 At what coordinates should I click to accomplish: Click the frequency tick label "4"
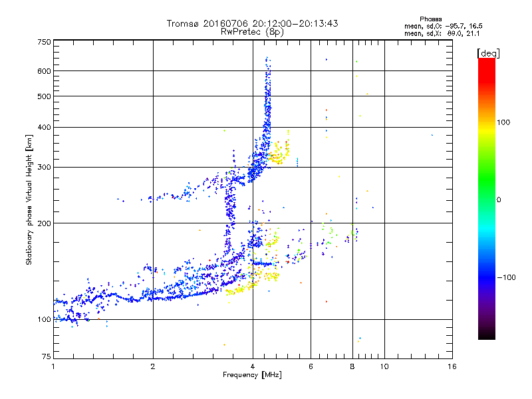tap(253, 366)
